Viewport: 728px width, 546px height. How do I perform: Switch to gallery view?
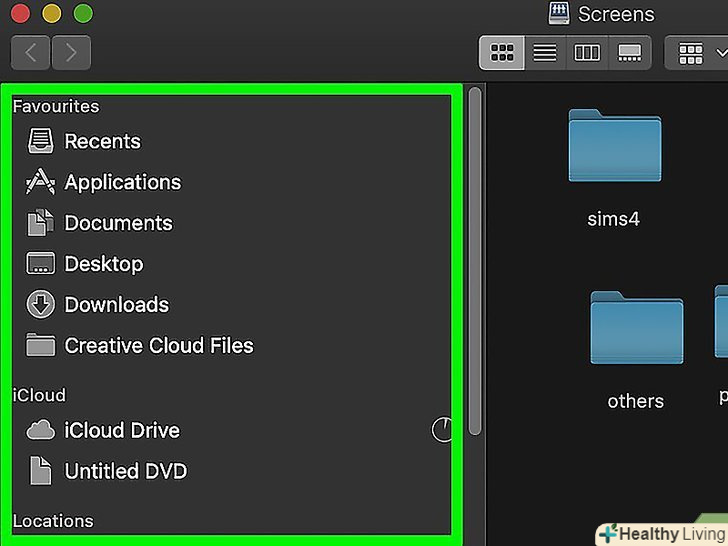(629, 53)
